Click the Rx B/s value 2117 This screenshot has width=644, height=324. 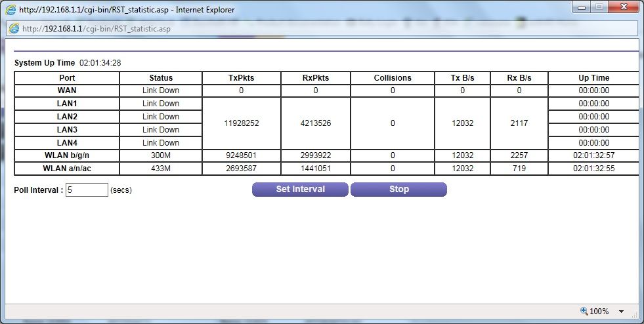519,123
